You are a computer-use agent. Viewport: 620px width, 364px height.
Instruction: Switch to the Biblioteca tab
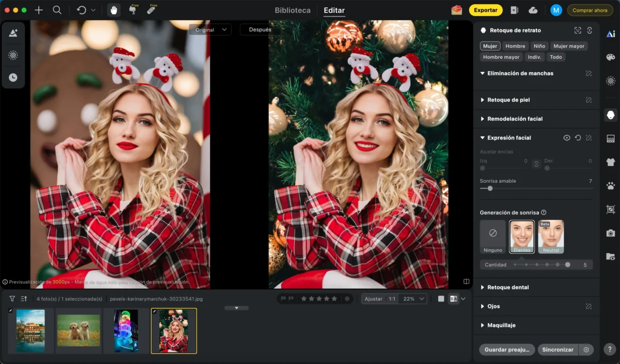click(292, 10)
